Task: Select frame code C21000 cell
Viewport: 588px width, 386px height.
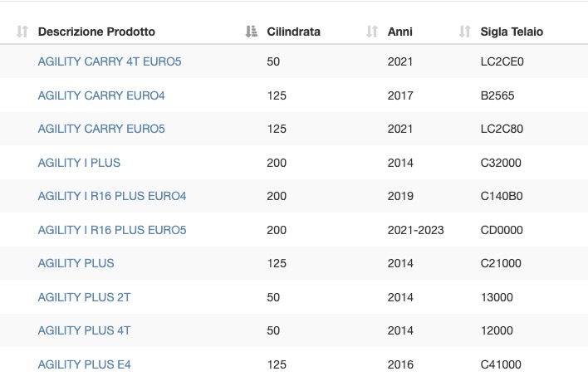Action: click(x=501, y=263)
